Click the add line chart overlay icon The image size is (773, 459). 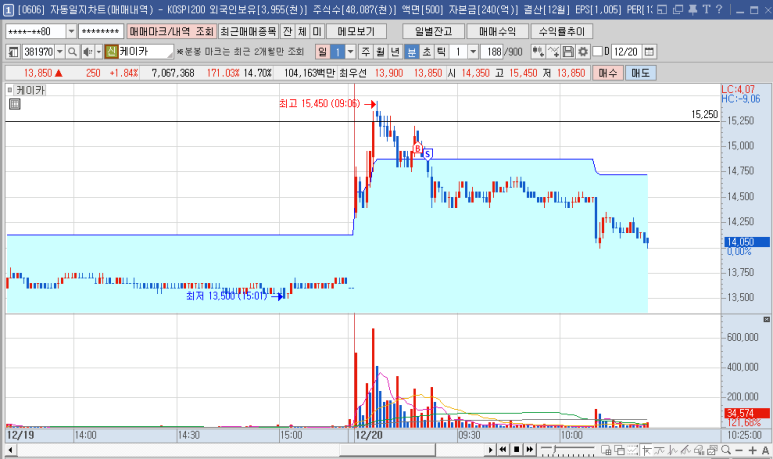(553, 51)
